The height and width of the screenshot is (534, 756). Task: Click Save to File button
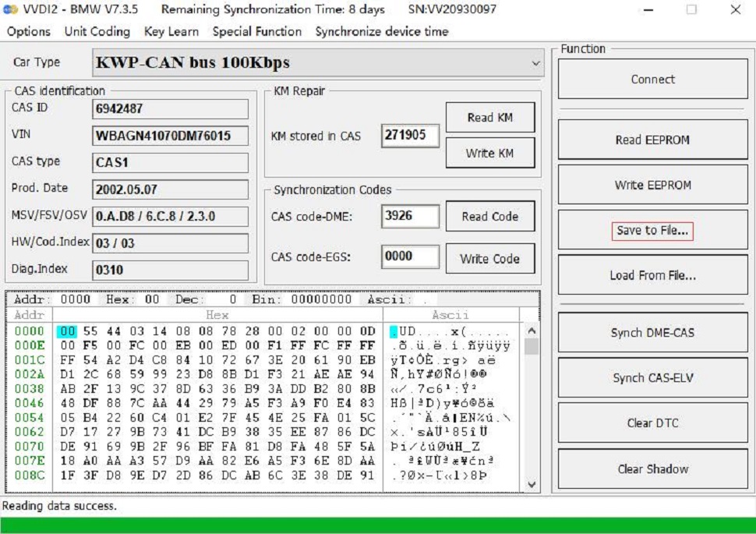click(x=652, y=231)
